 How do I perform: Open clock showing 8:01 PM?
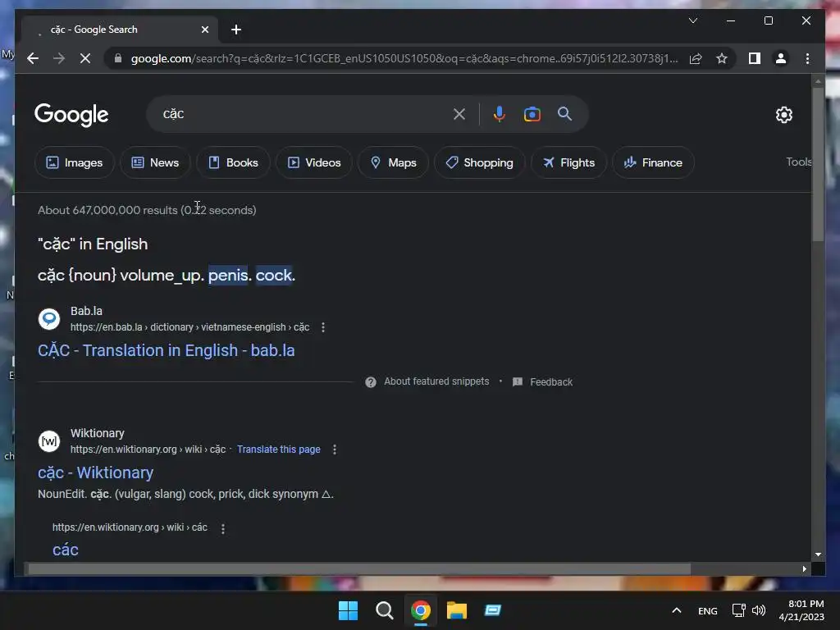(801, 610)
